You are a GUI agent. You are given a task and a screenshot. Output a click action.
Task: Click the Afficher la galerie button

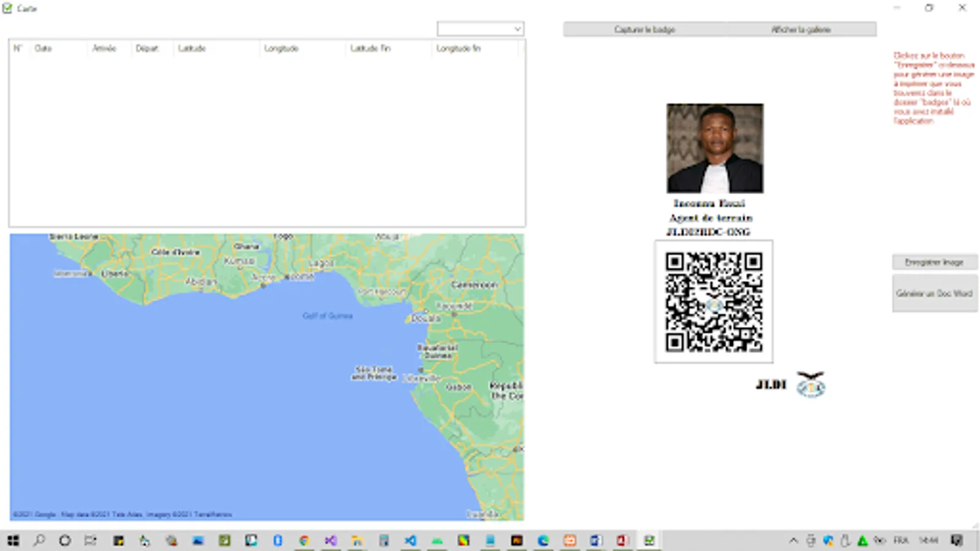801,29
